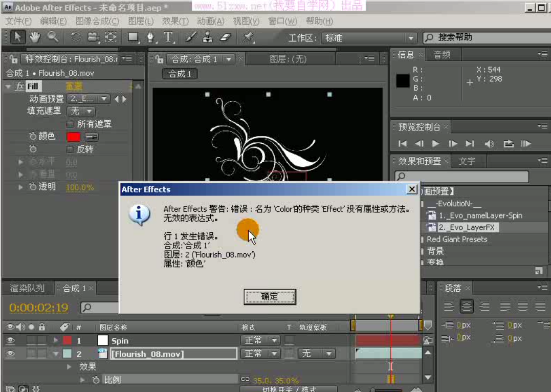Image resolution: width=551 pixels, height=392 pixels.
Task: Open Spin layer blend mode dropdown
Action: [260, 340]
